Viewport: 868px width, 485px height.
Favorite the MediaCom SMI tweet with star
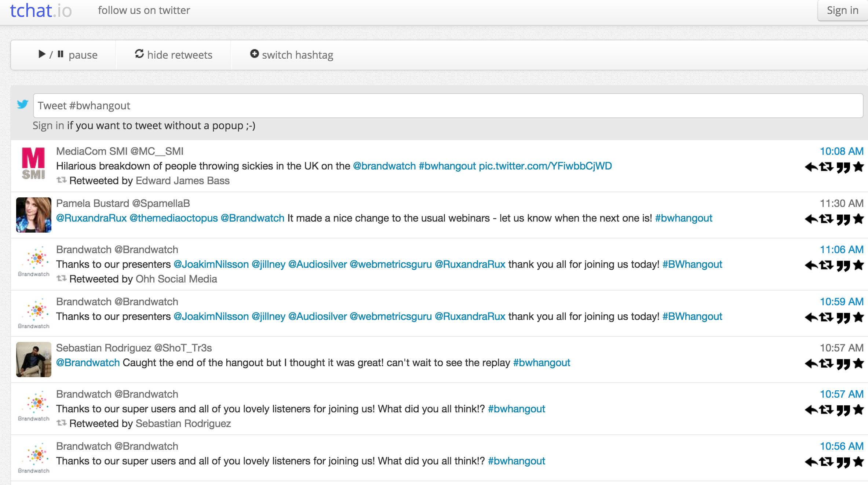[858, 167]
